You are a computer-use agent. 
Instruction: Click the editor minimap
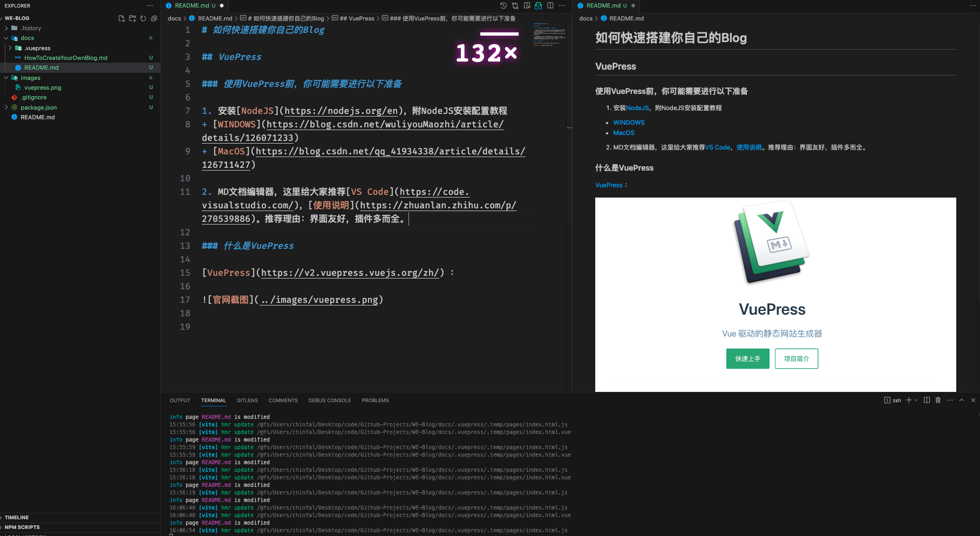(x=549, y=35)
